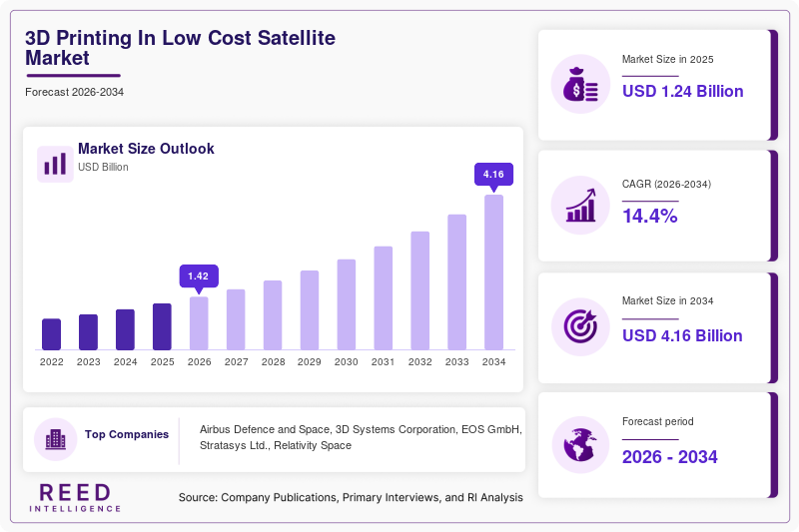Click the 2032 axis label
Screen dimensions: 799x532
(419, 362)
